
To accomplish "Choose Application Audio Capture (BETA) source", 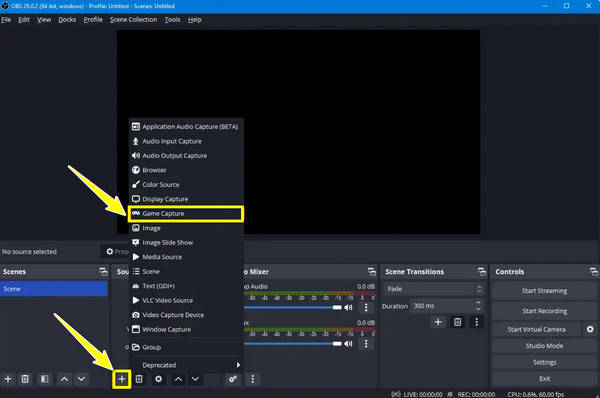I will pyautogui.click(x=186, y=127).
